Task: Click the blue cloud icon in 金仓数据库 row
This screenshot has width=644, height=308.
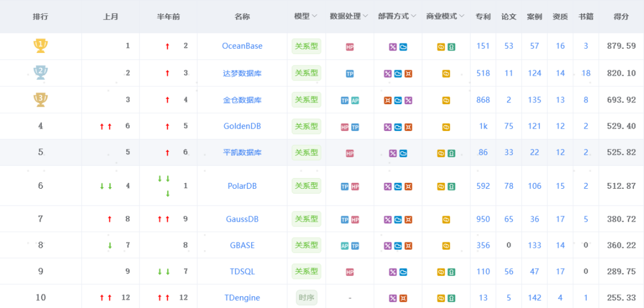Action: pyautogui.click(x=398, y=101)
